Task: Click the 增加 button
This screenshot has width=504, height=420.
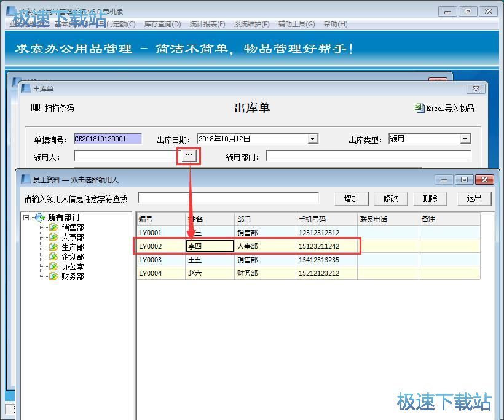Action: pyautogui.click(x=352, y=199)
